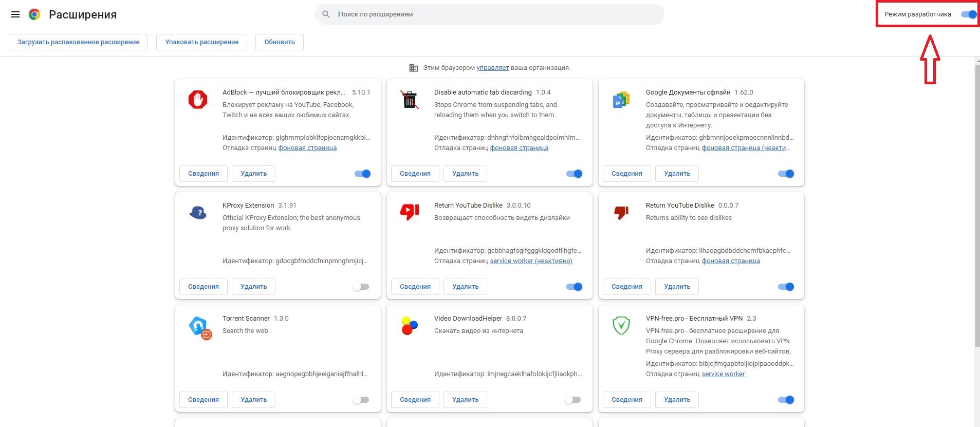Viewport: 980px width, 427px height.
Task: Open Сведения for KProxy Extension
Action: (x=204, y=287)
